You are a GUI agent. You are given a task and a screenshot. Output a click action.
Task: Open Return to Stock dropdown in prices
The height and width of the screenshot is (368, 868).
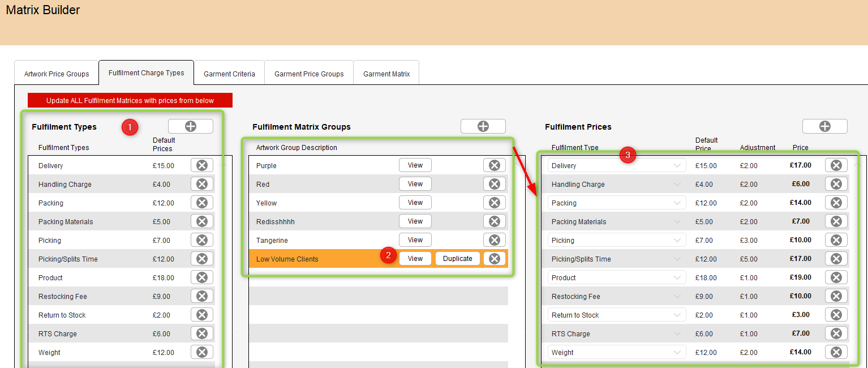tap(617, 315)
